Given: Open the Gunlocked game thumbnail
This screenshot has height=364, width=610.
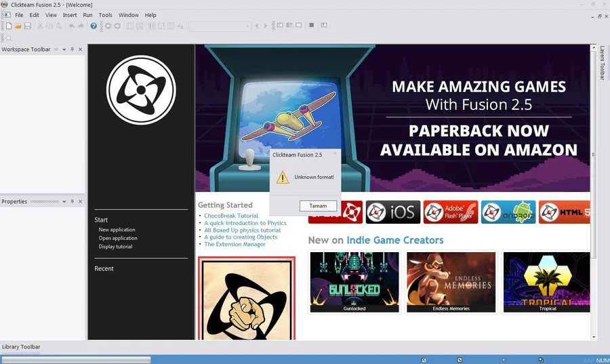Looking at the screenshot, I should click(x=354, y=282).
